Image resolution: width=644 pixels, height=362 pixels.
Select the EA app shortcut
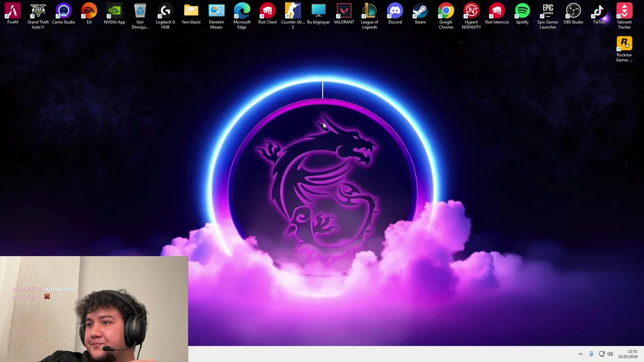(89, 14)
